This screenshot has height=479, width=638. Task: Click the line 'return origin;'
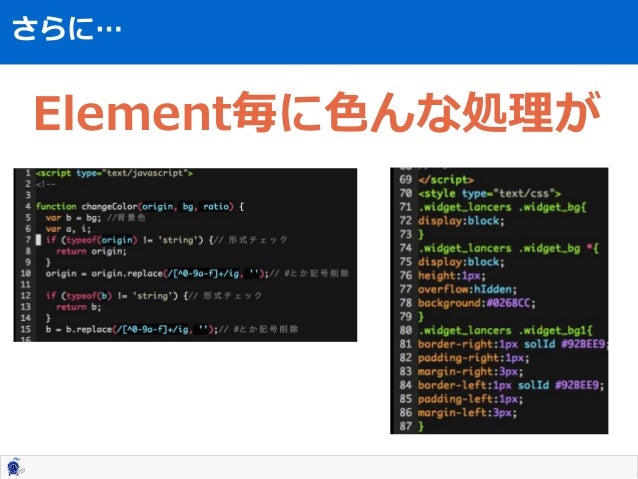pos(92,251)
